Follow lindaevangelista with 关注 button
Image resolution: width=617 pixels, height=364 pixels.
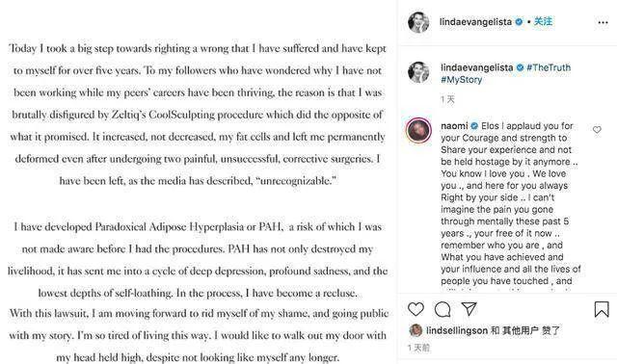tap(543, 21)
